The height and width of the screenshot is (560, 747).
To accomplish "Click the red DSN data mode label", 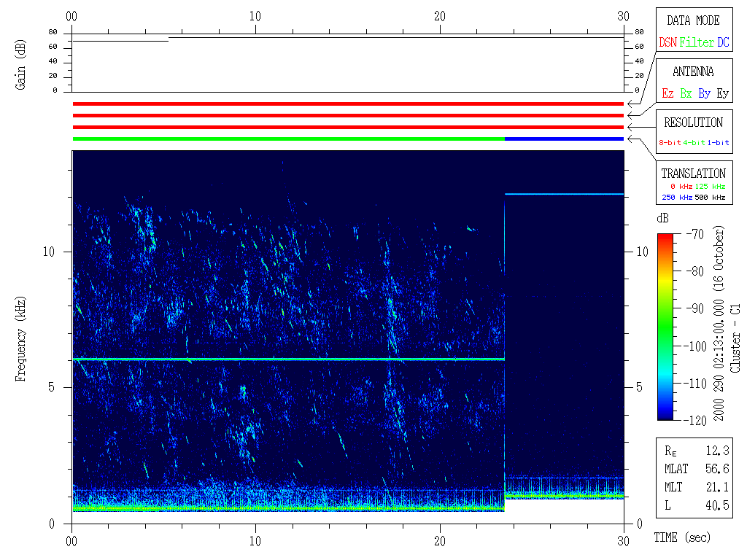I will pyautogui.click(x=667, y=43).
